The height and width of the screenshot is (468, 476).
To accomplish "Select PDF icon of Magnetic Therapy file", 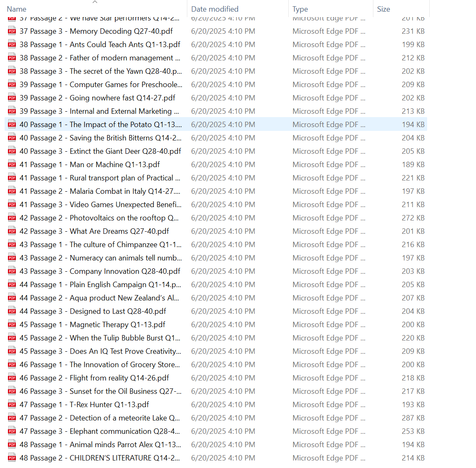I will pyautogui.click(x=12, y=325).
